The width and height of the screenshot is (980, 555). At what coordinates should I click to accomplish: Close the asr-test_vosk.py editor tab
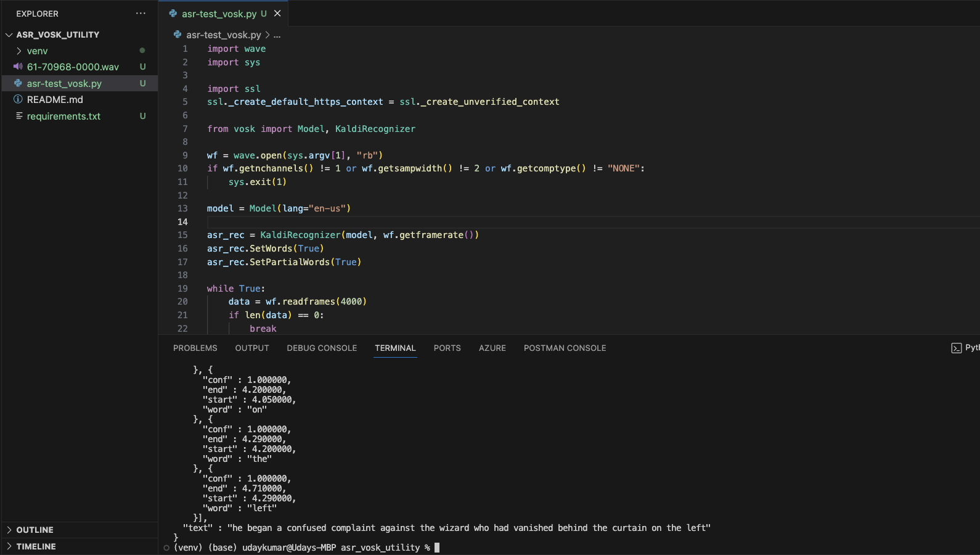click(x=277, y=14)
